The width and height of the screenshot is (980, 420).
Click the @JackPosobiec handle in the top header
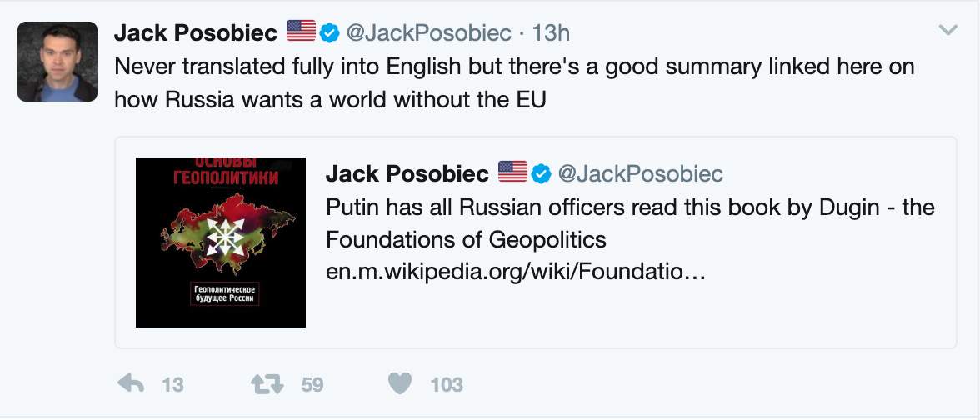point(428,32)
